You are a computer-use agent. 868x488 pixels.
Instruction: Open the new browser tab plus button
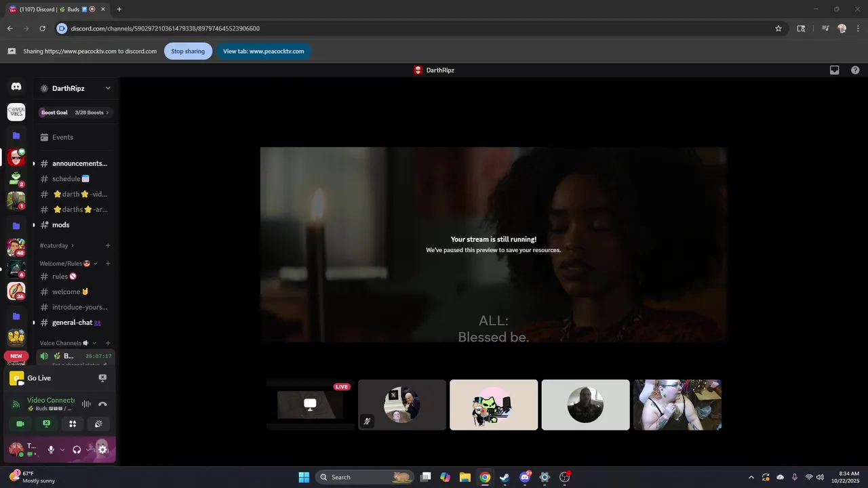(x=119, y=9)
